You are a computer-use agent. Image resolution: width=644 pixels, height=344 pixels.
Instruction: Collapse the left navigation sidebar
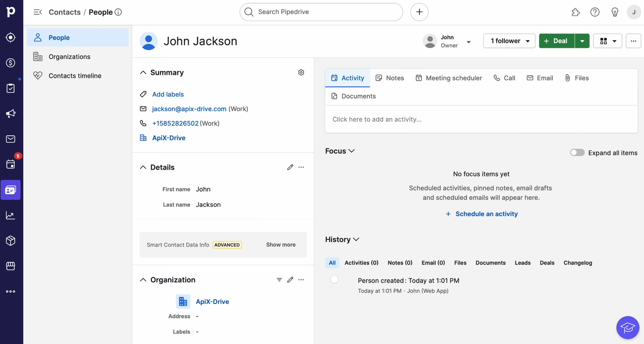coord(37,12)
